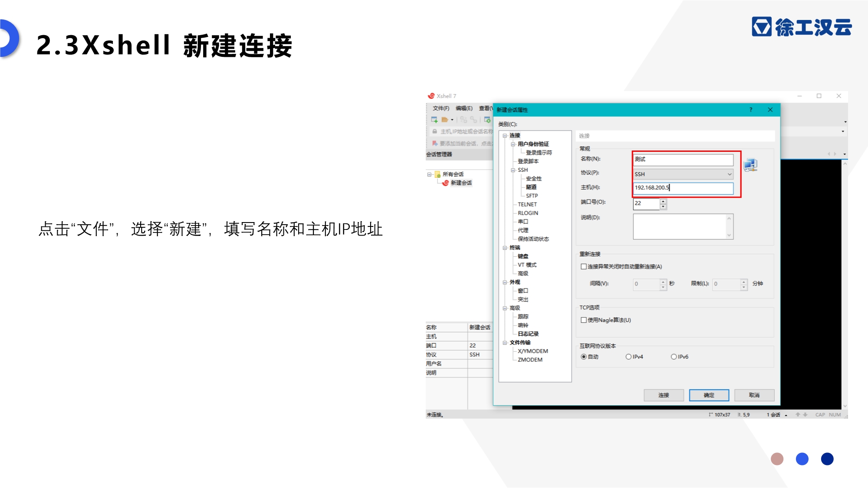Click the help question mark in the dialog title
This screenshot has width=868, height=488.
[x=751, y=110]
